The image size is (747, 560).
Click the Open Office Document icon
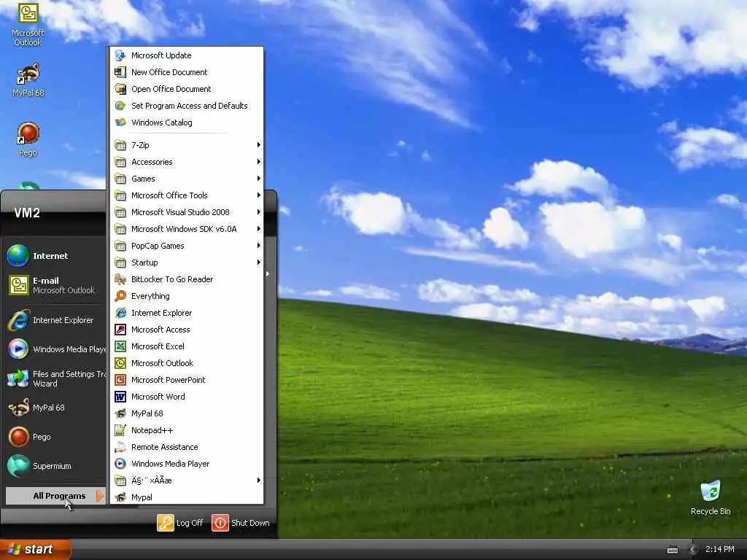coord(120,88)
